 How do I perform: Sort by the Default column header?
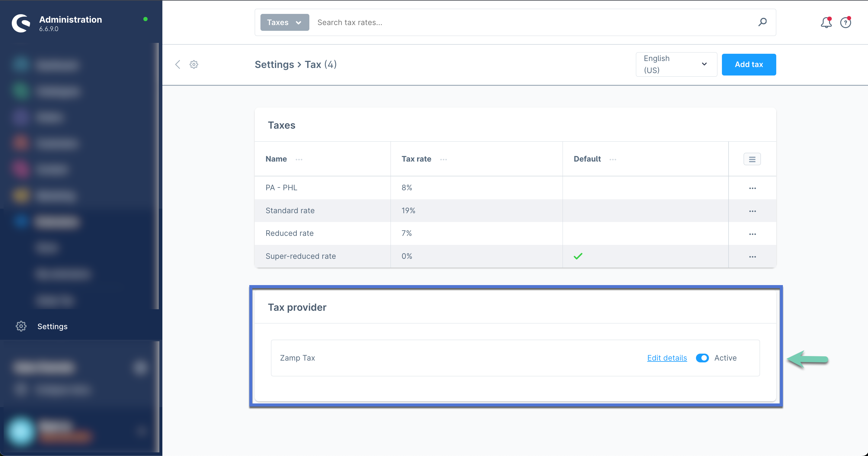[x=587, y=159]
